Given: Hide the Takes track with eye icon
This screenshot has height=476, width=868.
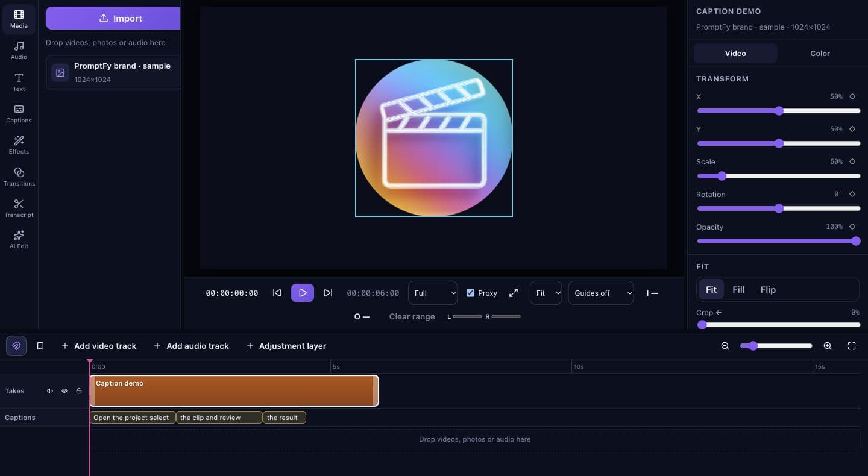Looking at the screenshot, I should tap(64, 391).
